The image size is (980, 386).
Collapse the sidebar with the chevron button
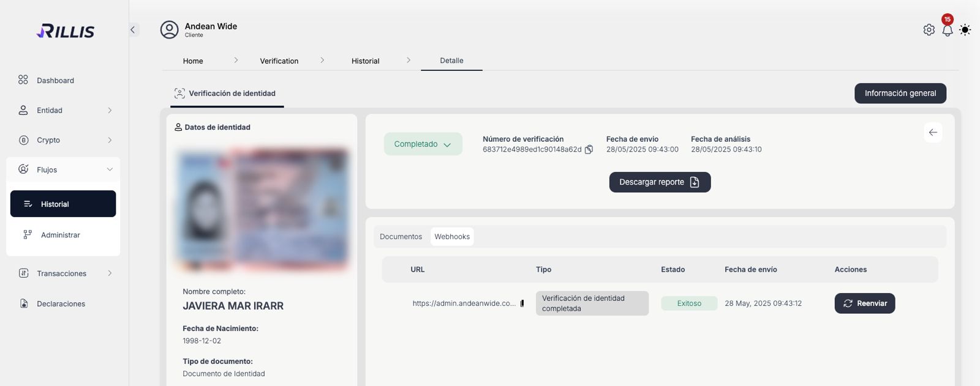tap(133, 29)
